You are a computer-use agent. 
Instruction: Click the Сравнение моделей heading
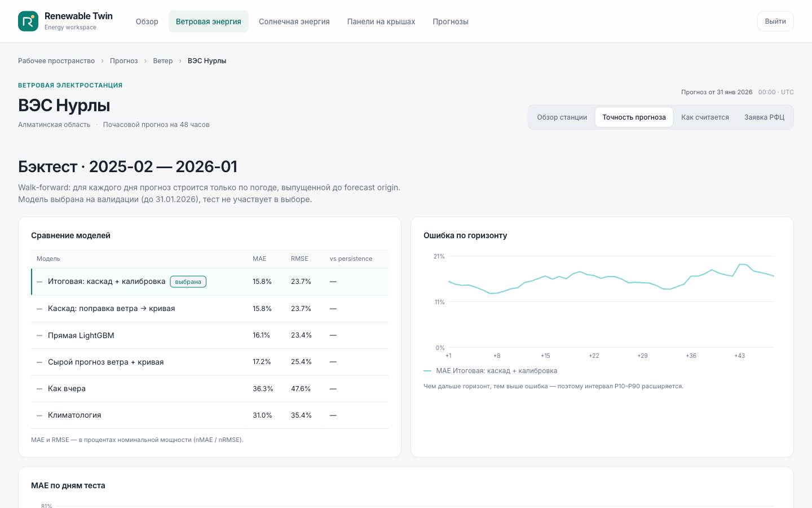pyautogui.click(x=70, y=235)
